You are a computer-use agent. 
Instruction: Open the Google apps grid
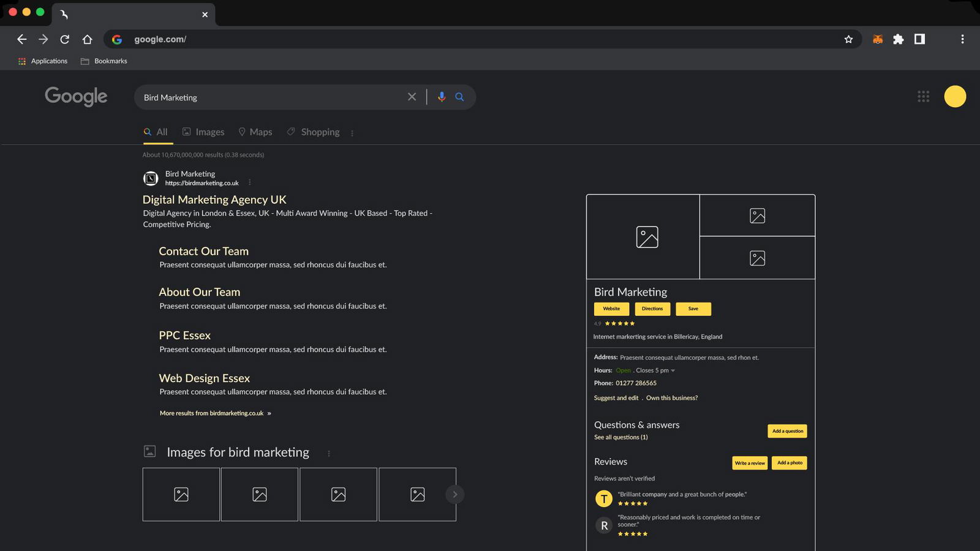[923, 97]
